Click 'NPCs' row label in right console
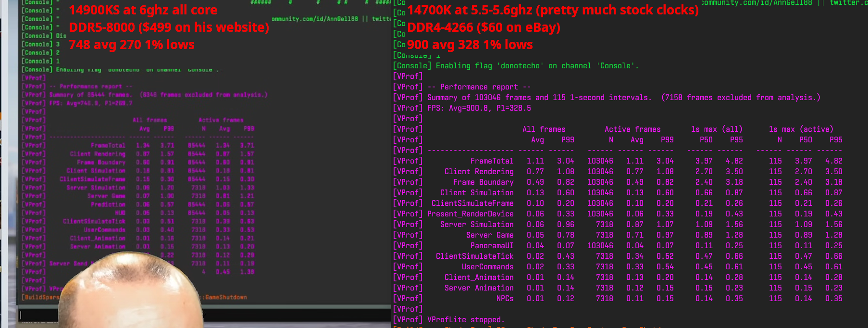The height and width of the screenshot is (328, 868). [505, 299]
